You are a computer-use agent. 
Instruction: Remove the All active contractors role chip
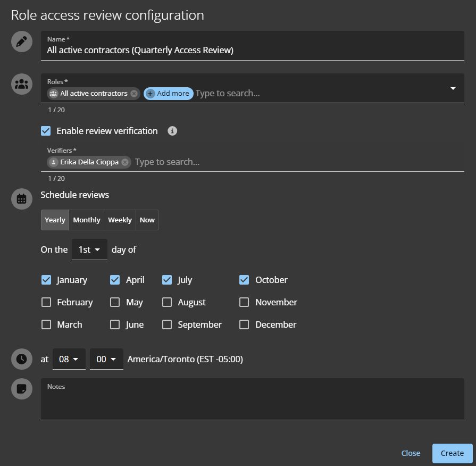pyautogui.click(x=133, y=93)
